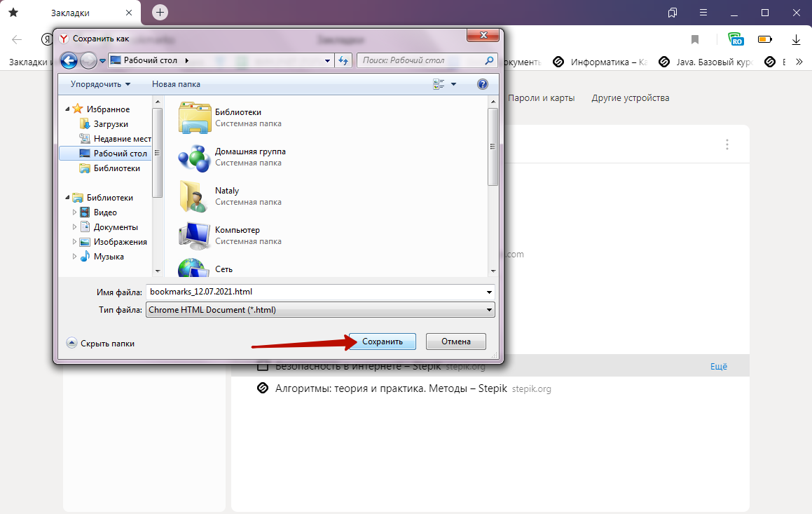
Task: Open the address path dropdown arrow
Action: point(327,60)
